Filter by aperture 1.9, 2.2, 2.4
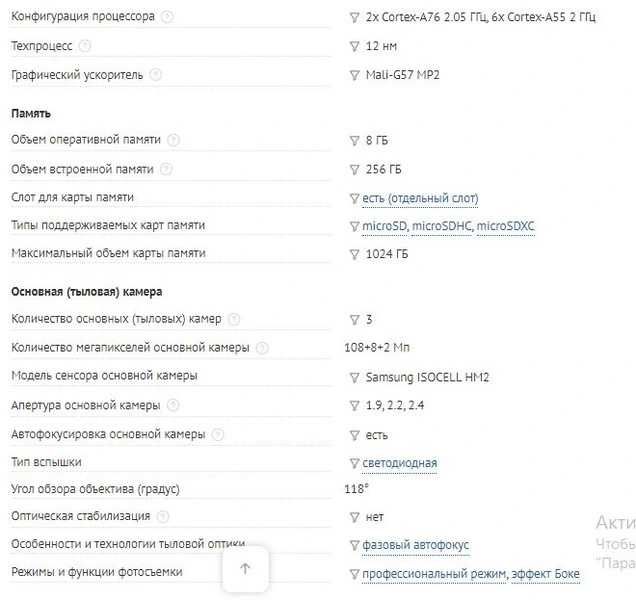Viewport: 636px width, 600px height. point(355,406)
